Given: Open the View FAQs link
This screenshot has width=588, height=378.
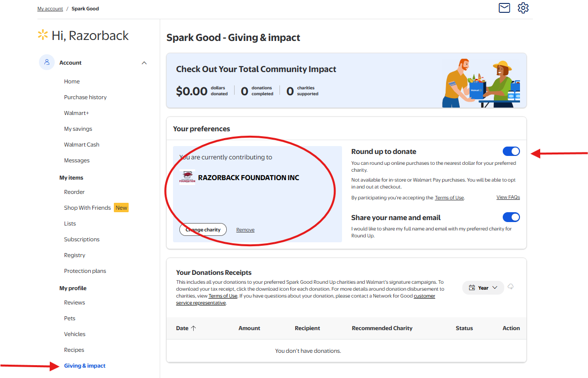Looking at the screenshot, I should coord(508,197).
